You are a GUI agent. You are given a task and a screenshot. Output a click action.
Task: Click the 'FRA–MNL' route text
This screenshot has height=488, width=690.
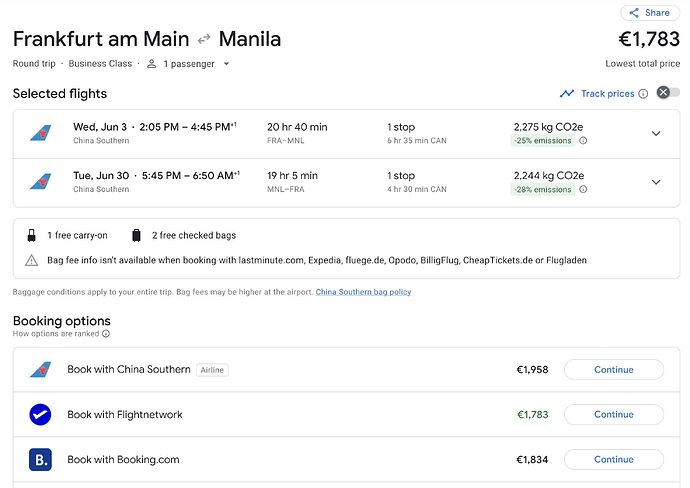pyautogui.click(x=286, y=141)
